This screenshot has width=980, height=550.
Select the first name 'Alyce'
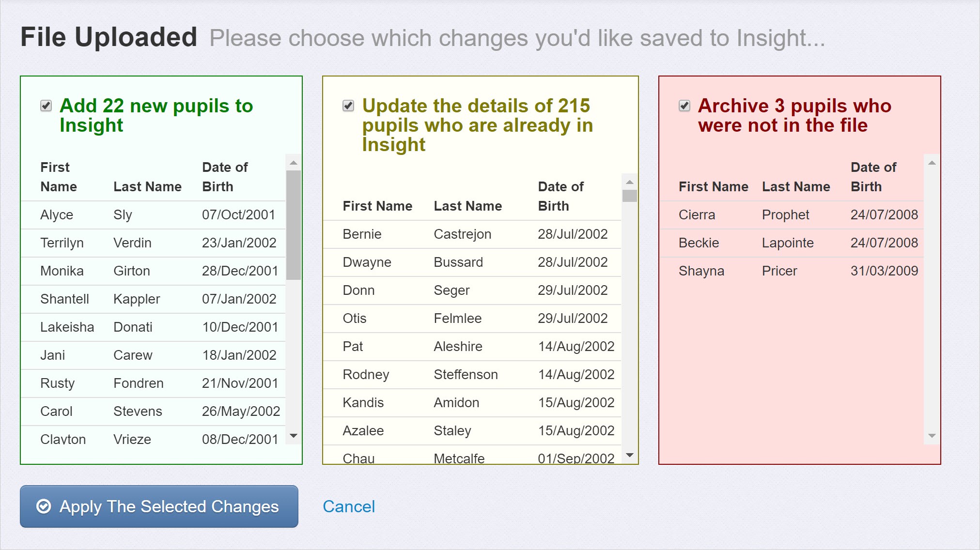coord(57,214)
